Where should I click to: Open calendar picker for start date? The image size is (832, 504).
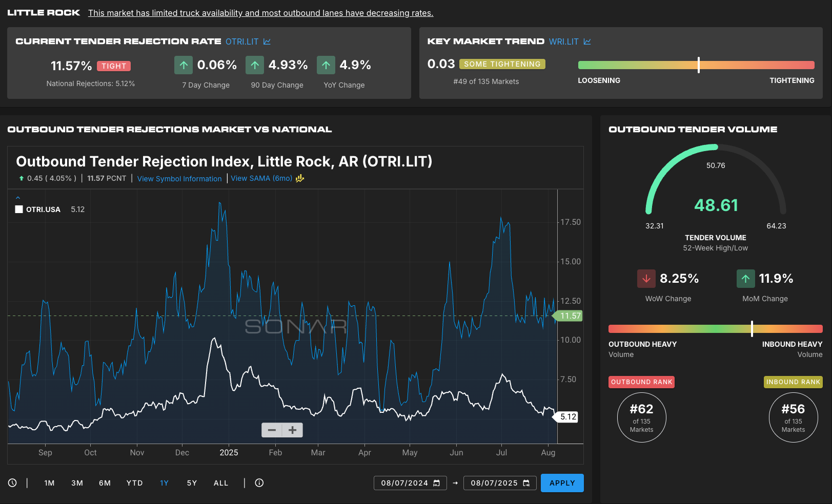(x=437, y=483)
